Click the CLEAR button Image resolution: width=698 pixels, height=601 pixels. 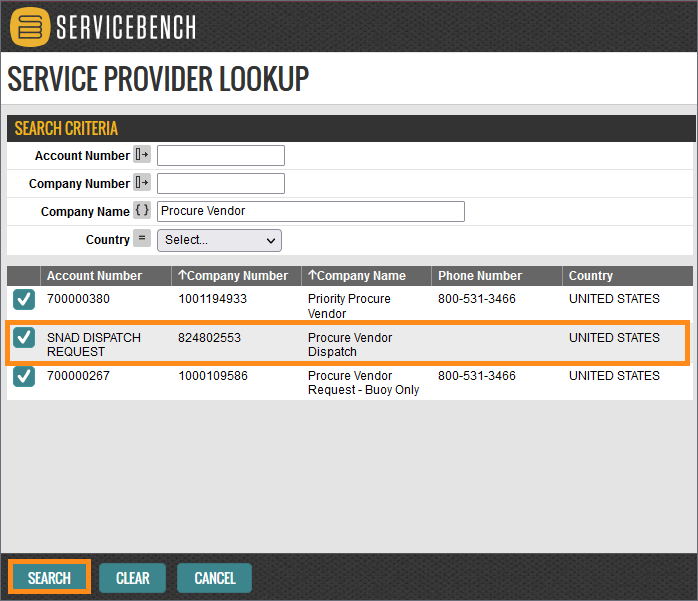tap(133, 578)
